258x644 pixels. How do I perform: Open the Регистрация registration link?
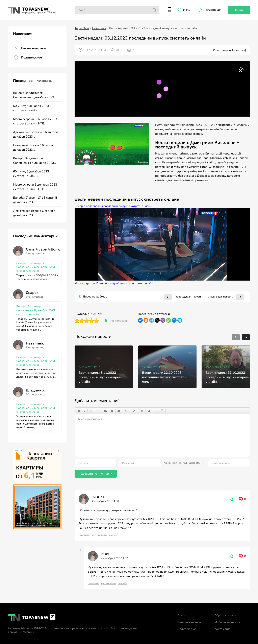[x=210, y=10]
